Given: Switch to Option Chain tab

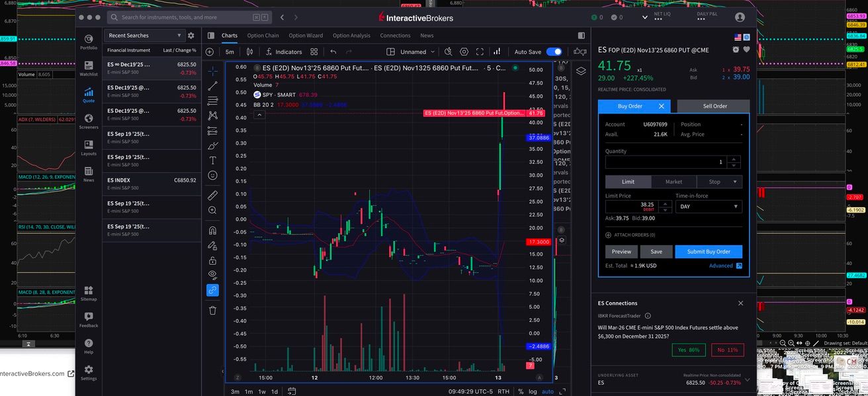Looking at the screenshot, I should 263,36.
